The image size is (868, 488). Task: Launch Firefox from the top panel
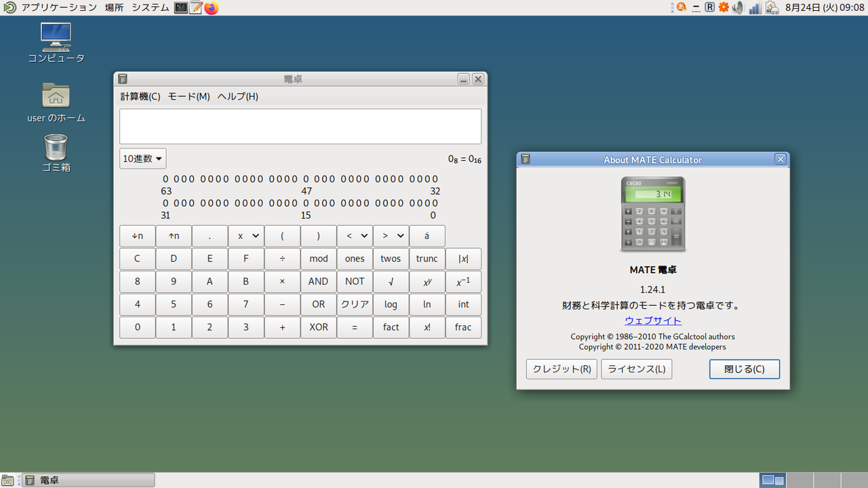pos(212,7)
